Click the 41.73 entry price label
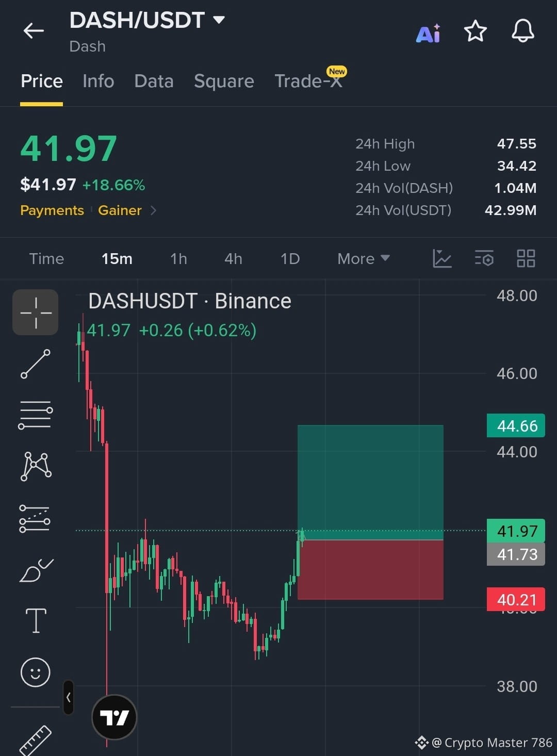Image resolution: width=557 pixels, height=756 pixels. pos(516,554)
